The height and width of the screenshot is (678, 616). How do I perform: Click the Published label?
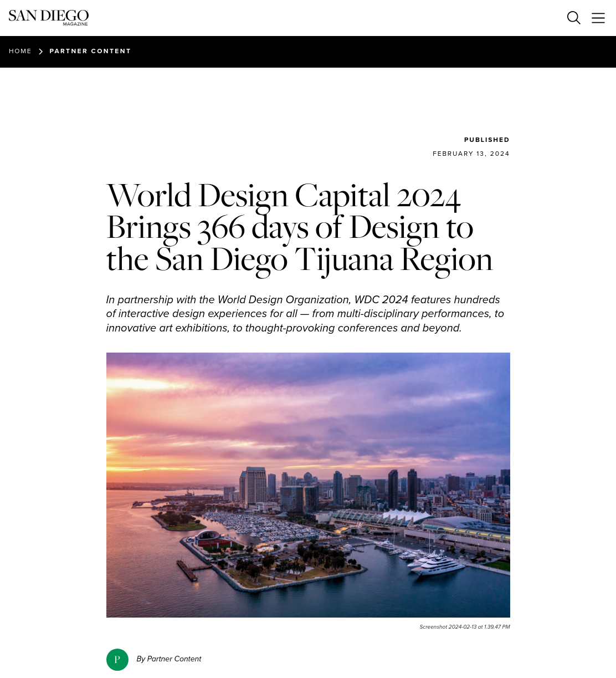487,140
